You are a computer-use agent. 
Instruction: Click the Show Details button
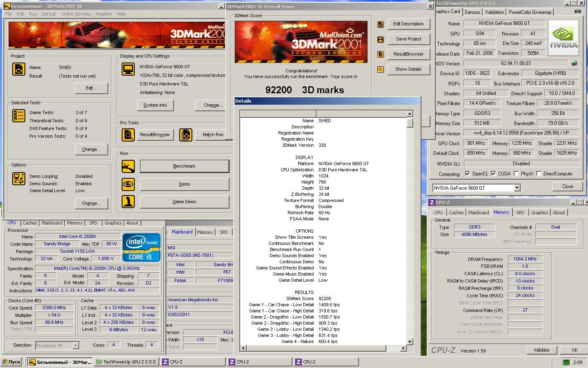click(x=408, y=69)
